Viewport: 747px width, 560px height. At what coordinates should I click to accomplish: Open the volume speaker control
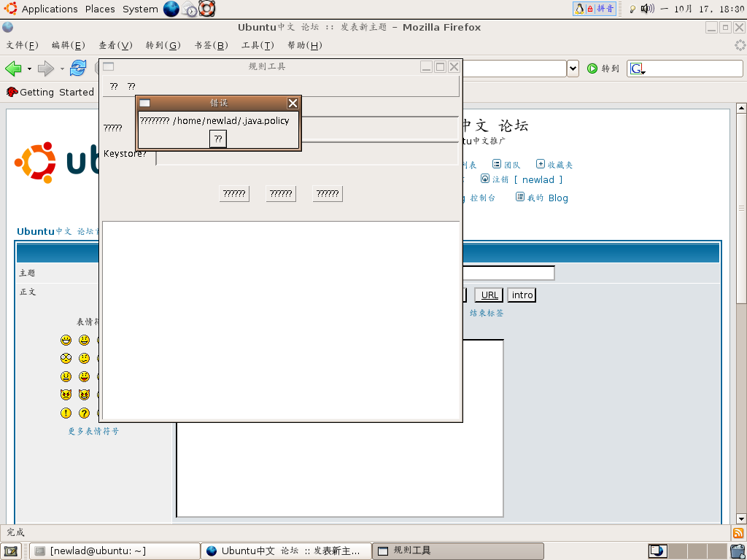pyautogui.click(x=647, y=9)
